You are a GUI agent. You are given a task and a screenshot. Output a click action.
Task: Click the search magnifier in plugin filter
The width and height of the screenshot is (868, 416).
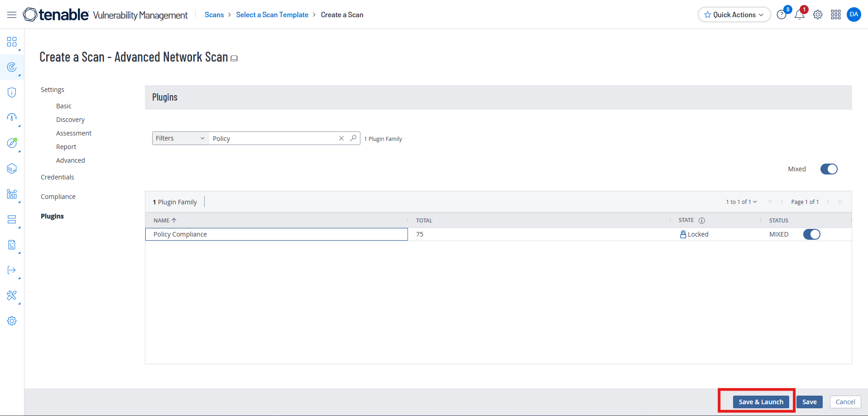point(353,138)
